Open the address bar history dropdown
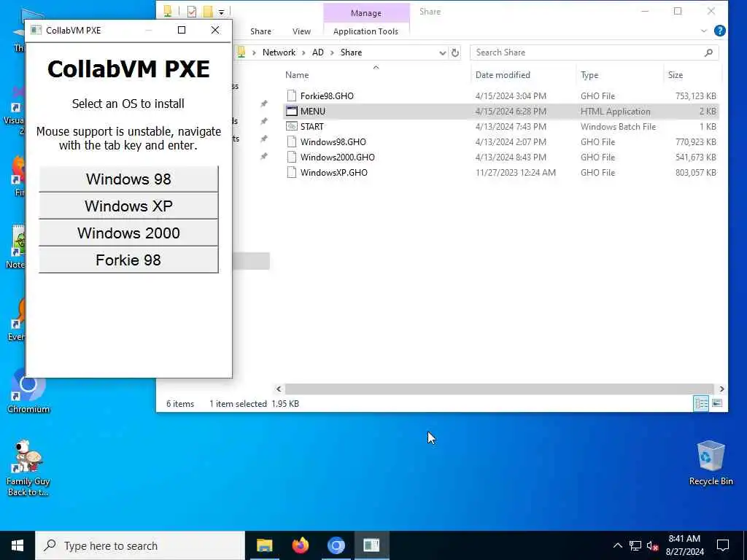 point(443,52)
